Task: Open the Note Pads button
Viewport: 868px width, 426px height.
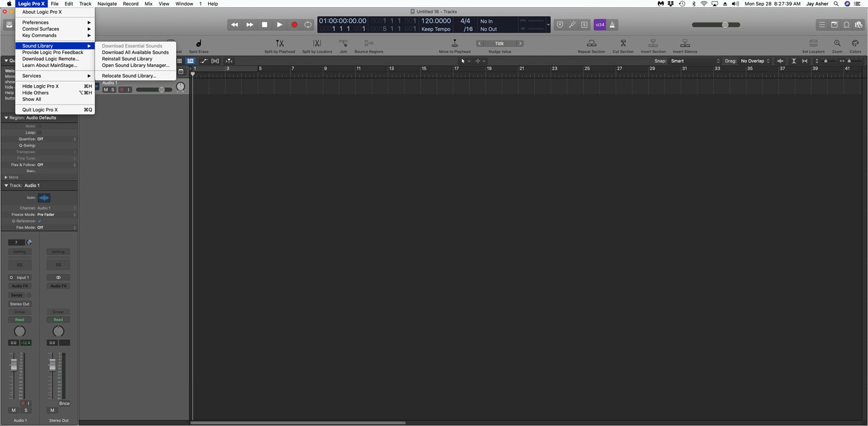Action: (x=834, y=25)
